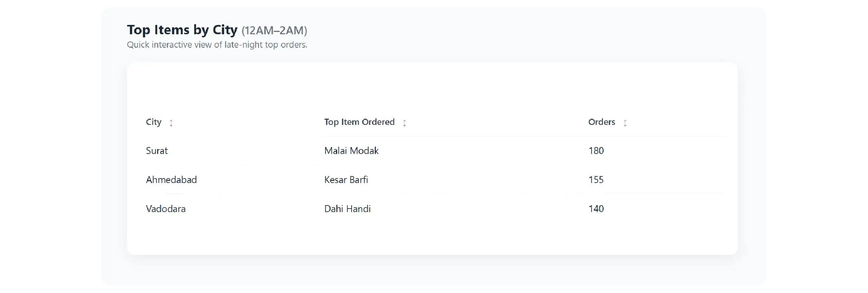Click the sort arrows beside Orders
Image resolution: width=868 pixels, height=293 pixels.
(x=625, y=123)
